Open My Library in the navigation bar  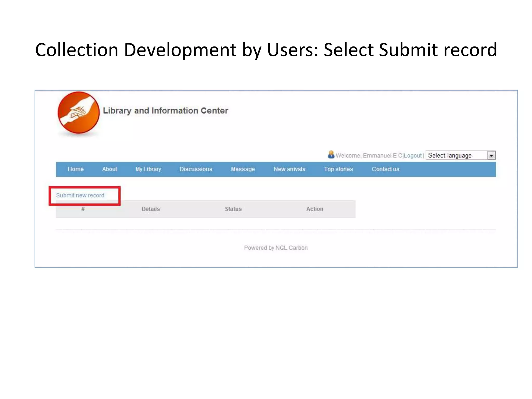coord(148,169)
